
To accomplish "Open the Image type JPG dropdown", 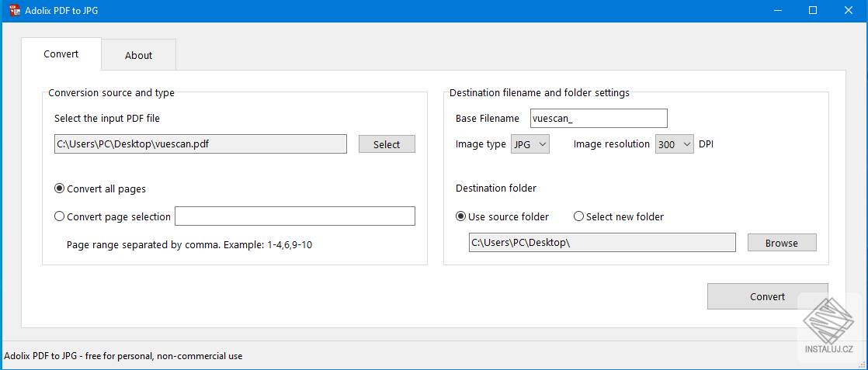I will 529,144.
